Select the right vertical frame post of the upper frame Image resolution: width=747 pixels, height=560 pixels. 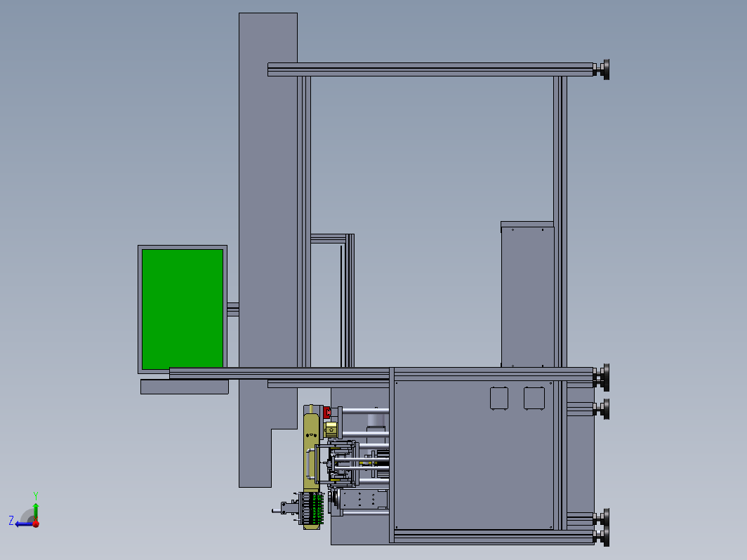coord(560,222)
